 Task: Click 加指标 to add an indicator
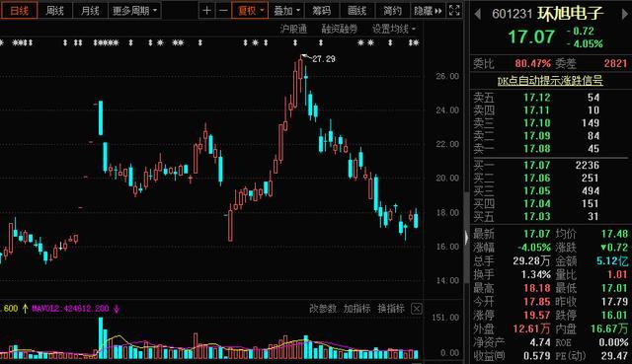(x=356, y=309)
